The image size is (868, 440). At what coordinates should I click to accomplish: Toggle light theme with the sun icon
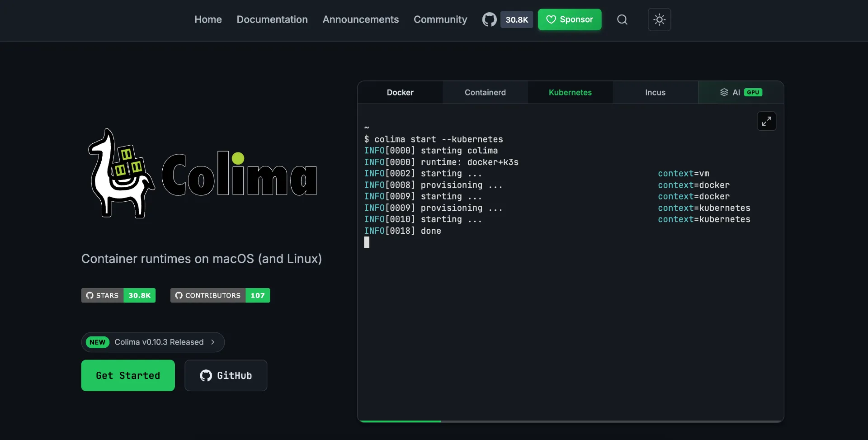tap(659, 19)
